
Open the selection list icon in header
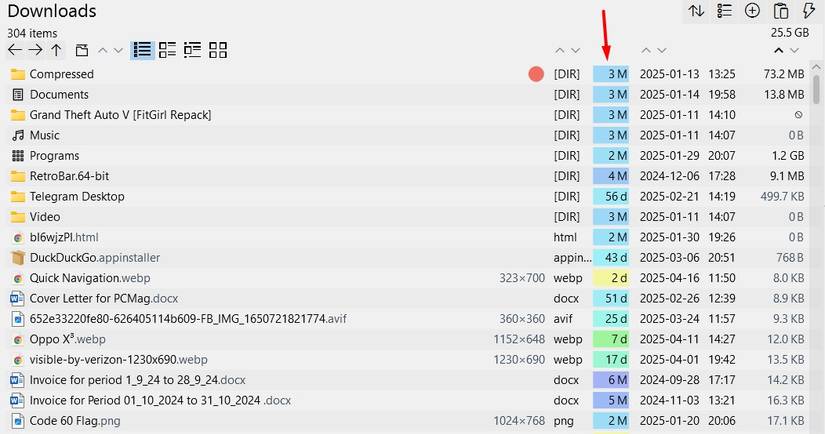725,11
